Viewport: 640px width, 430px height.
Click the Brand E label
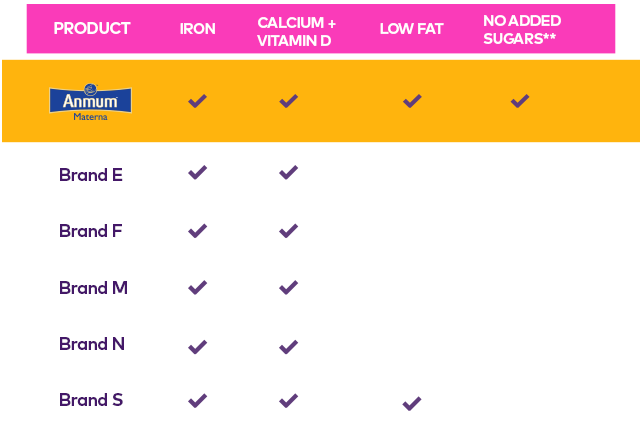pos(91,175)
